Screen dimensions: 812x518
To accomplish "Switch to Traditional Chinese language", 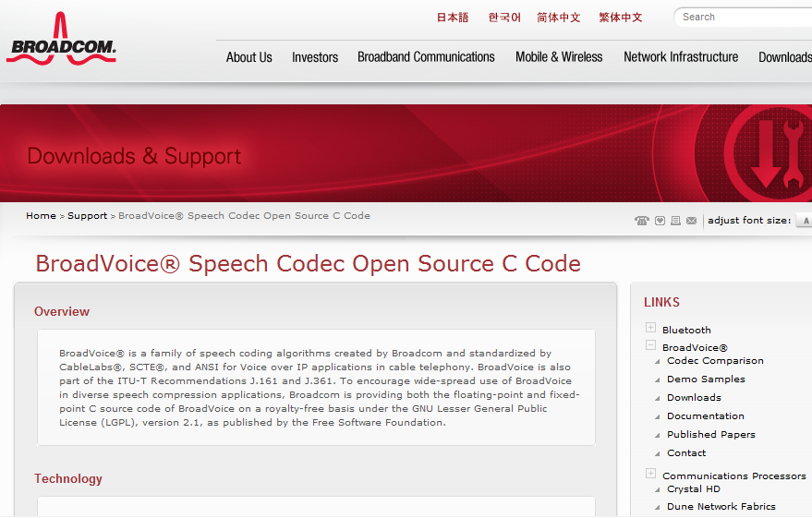I will (621, 18).
